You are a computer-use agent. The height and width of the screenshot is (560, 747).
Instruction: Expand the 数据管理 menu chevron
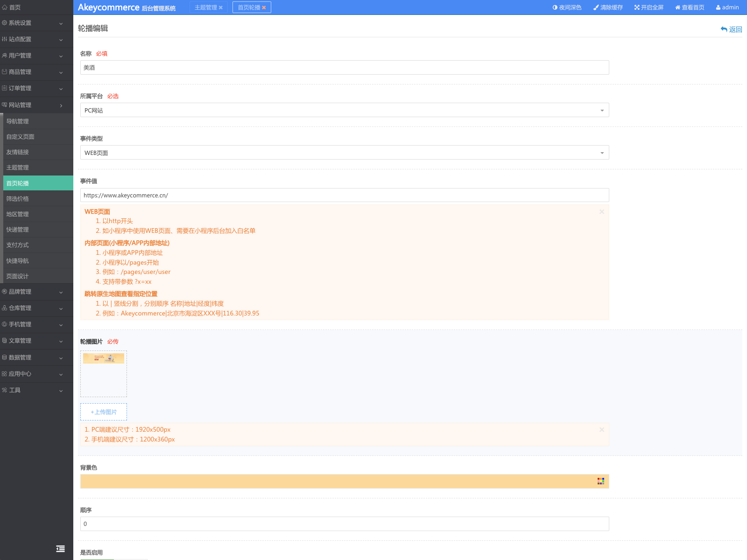[x=61, y=358]
